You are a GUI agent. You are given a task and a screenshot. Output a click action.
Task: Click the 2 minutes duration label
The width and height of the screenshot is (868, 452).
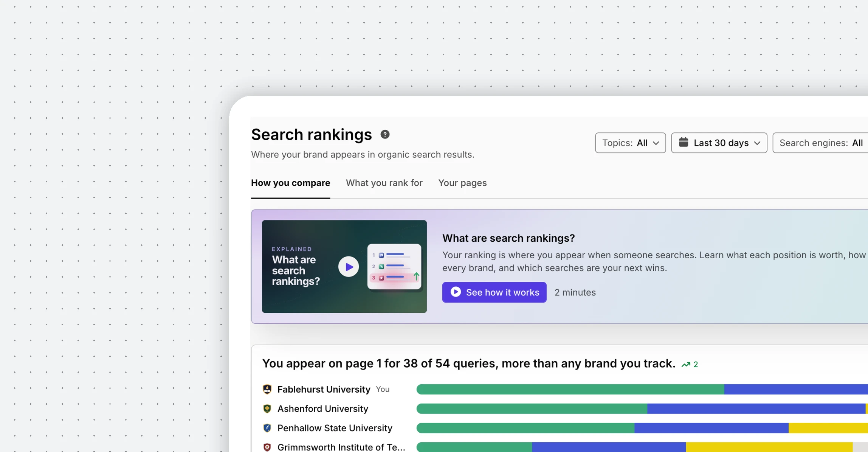pos(575,292)
